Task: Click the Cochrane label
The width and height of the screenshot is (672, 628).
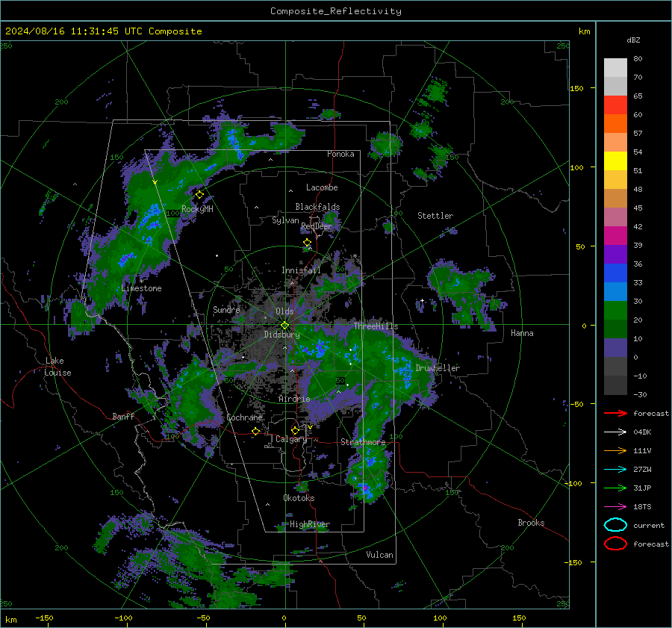Action: pos(244,417)
